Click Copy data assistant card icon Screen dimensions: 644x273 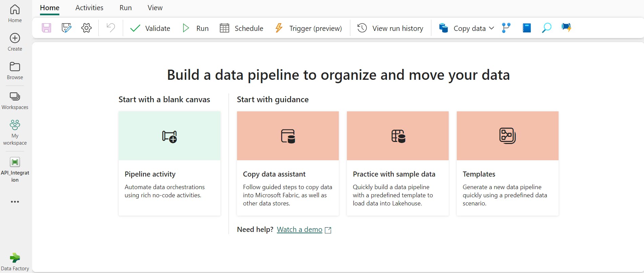288,136
